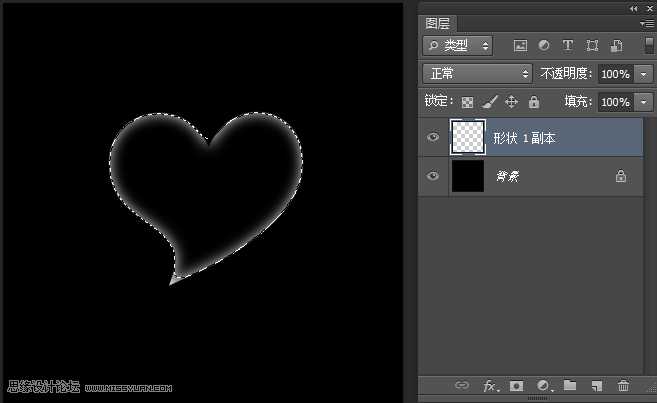Screen dimensions: 657x403
Task: Open the 类型 filter type dropdown
Action: coord(458,46)
